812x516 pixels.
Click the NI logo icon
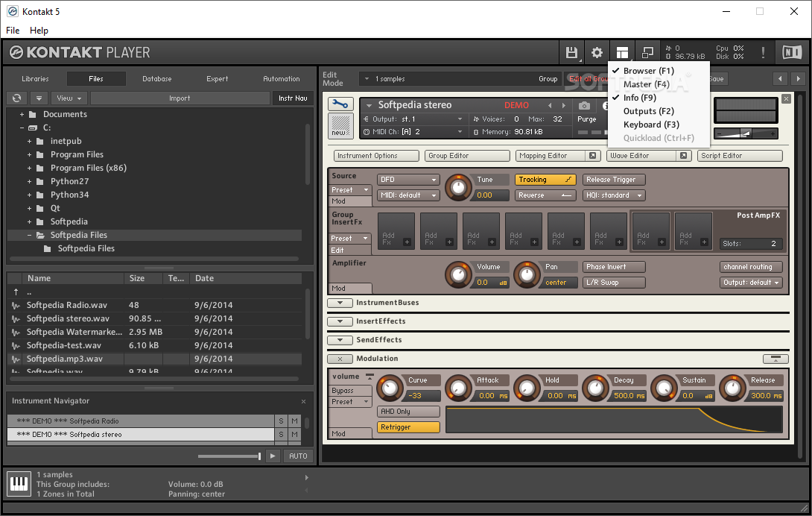(792, 52)
